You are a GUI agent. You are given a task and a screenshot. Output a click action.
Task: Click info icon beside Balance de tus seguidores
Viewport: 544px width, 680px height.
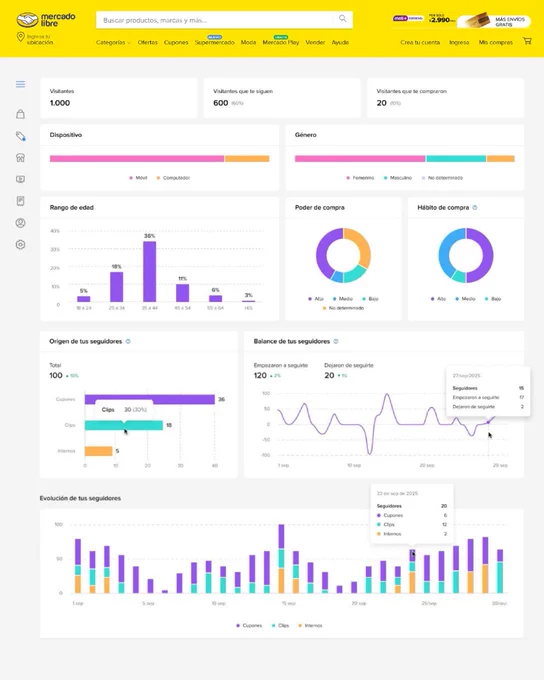pos(336,341)
